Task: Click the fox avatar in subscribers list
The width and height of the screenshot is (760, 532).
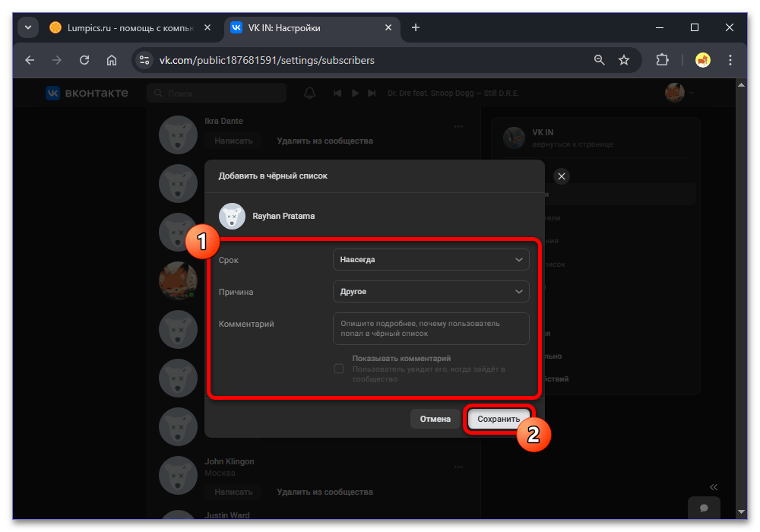Action: click(x=178, y=280)
